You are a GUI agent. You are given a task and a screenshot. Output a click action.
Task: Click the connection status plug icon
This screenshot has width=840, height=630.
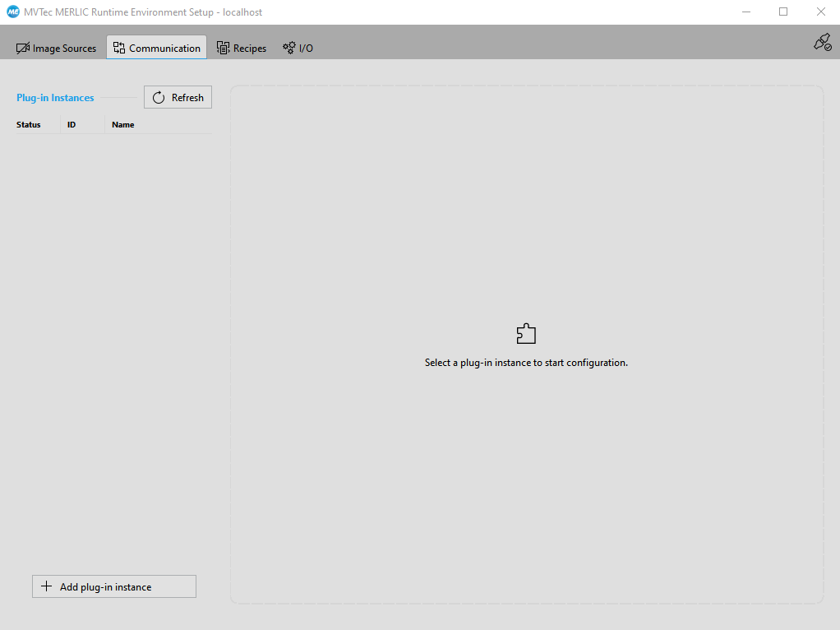(x=822, y=43)
